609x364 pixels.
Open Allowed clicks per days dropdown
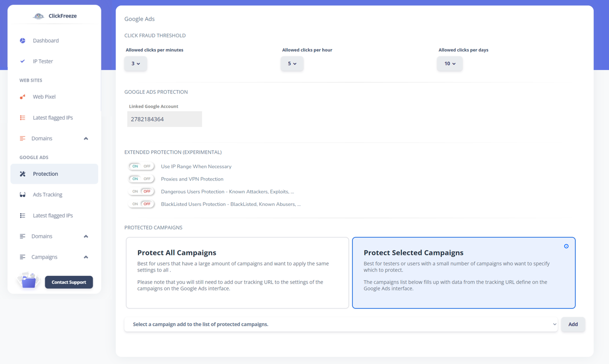tap(450, 64)
